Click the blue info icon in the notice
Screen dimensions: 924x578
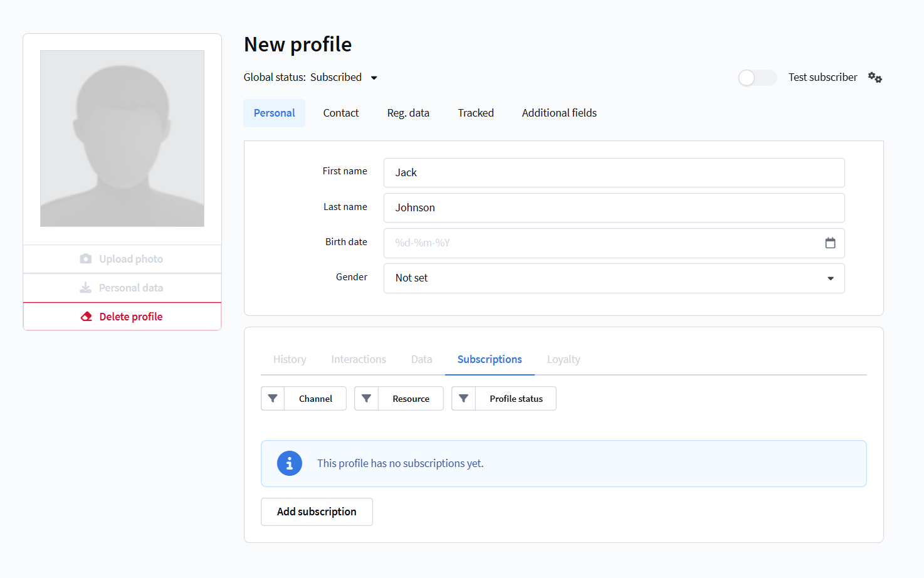point(290,463)
